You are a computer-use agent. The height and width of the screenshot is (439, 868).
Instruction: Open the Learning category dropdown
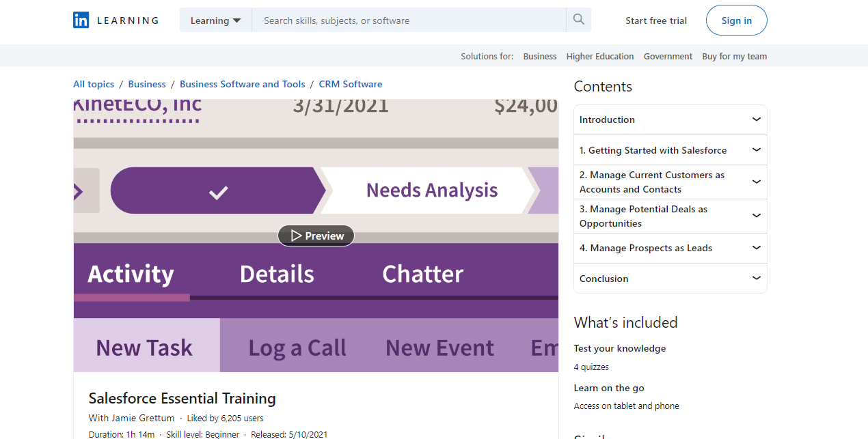tap(215, 20)
